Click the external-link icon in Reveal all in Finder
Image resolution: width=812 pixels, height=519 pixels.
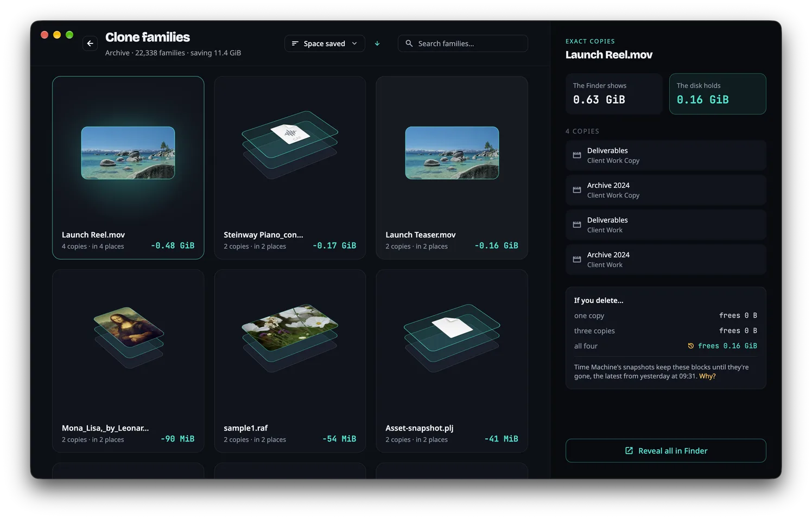(x=629, y=451)
